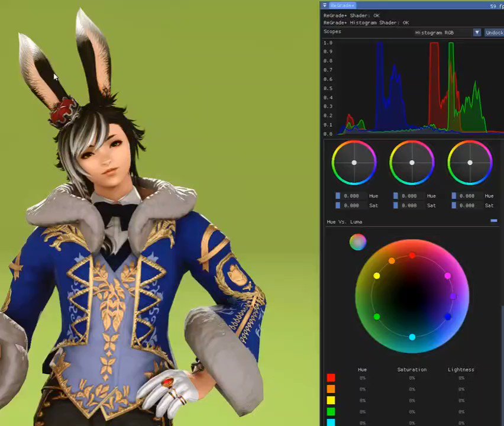The width and height of the screenshot is (504, 426).
Task: Select the cyan control point on hue wheel
Action: click(x=412, y=337)
